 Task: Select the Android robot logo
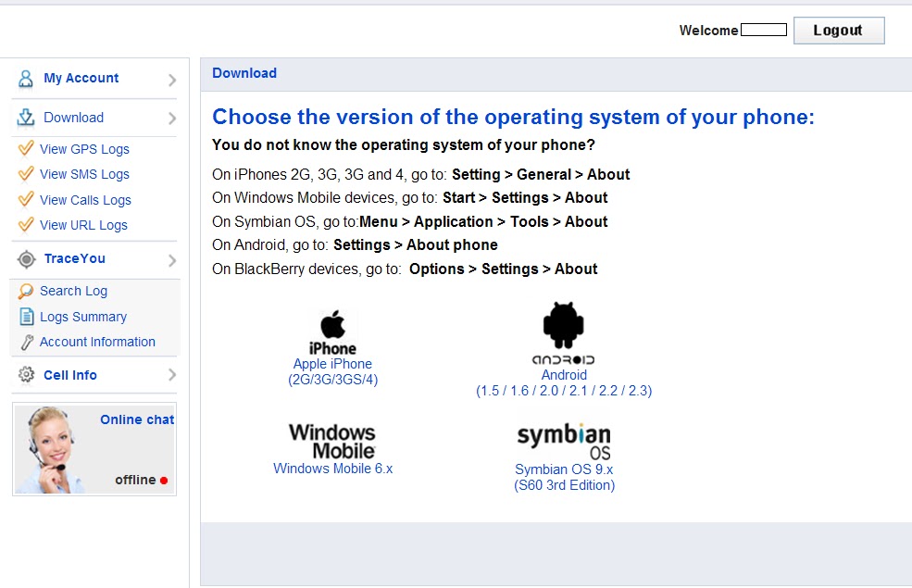(x=564, y=333)
